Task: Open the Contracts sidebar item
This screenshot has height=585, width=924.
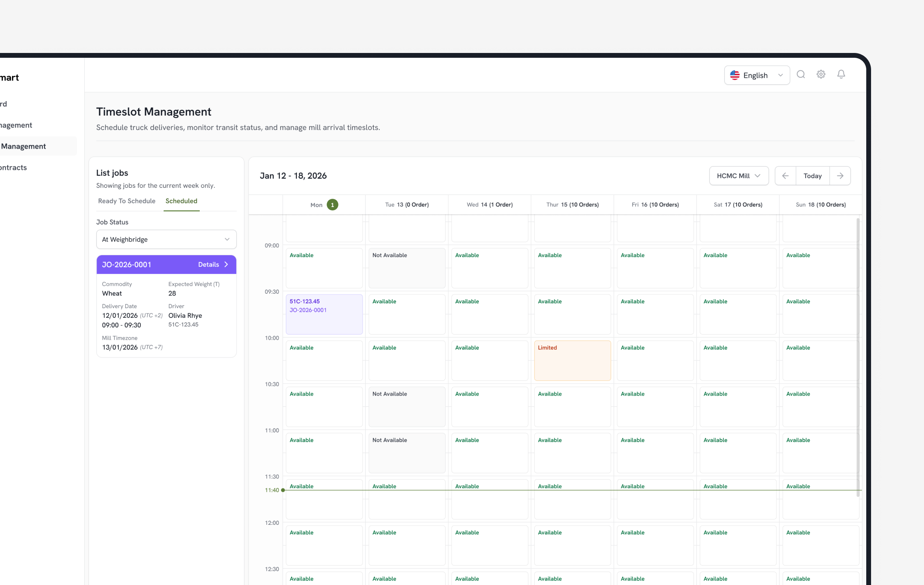Action: tap(14, 167)
